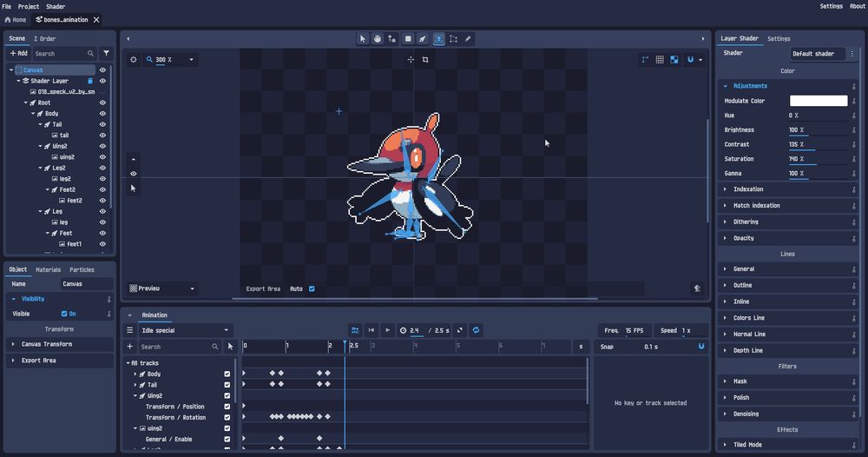Click the Modulate Color white swatch
Viewport: 868px width, 457px height.
point(819,101)
